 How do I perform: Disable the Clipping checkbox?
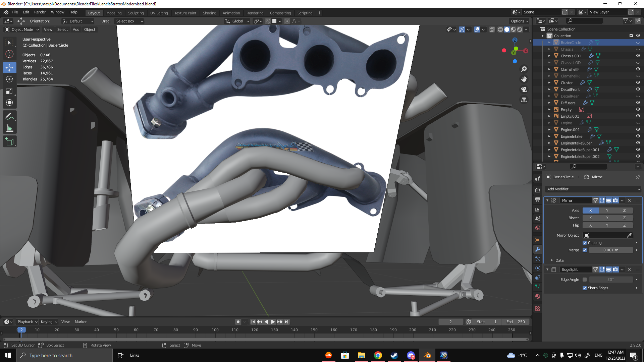click(x=585, y=243)
